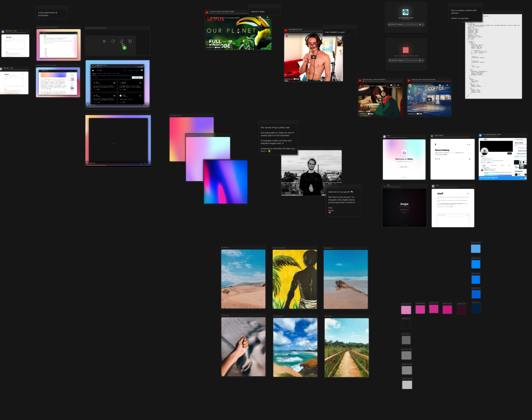Click share arrow on lofi hip hop video
Viewport: 532px width, 420px height.
point(398,85)
